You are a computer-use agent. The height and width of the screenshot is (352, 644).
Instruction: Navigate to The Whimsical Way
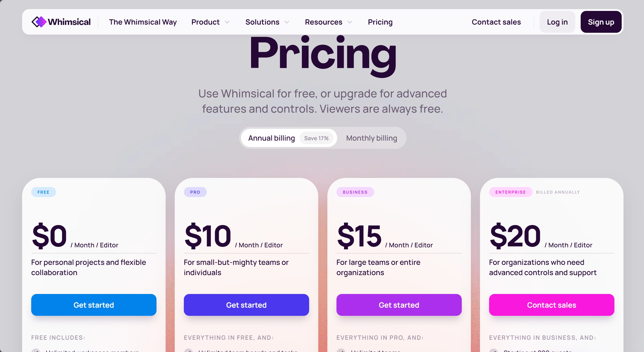pos(143,22)
